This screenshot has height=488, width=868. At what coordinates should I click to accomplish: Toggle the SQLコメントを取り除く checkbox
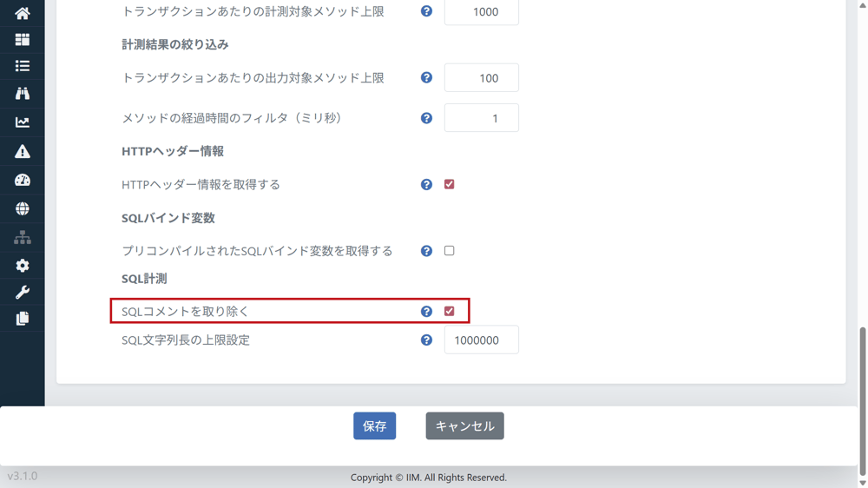[x=449, y=311]
